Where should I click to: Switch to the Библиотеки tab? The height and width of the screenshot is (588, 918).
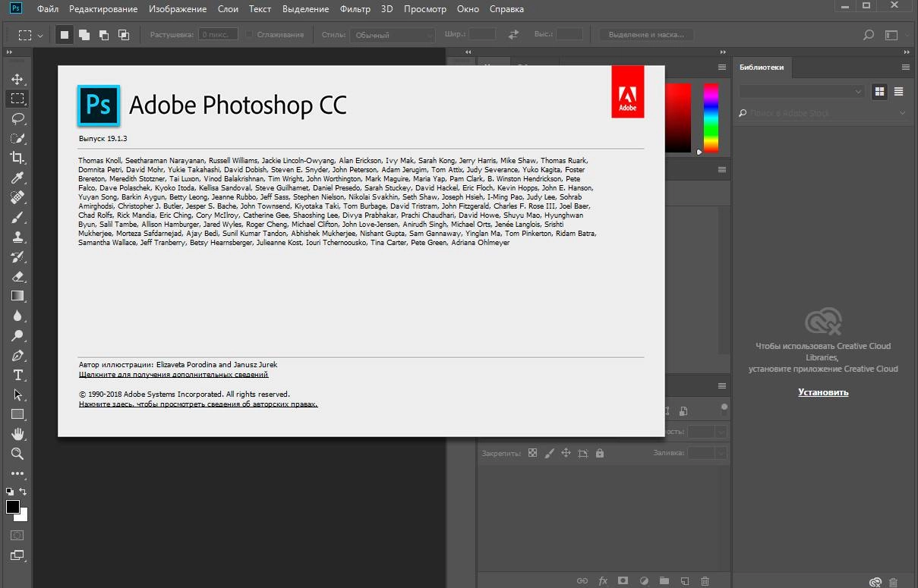[x=762, y=67]
